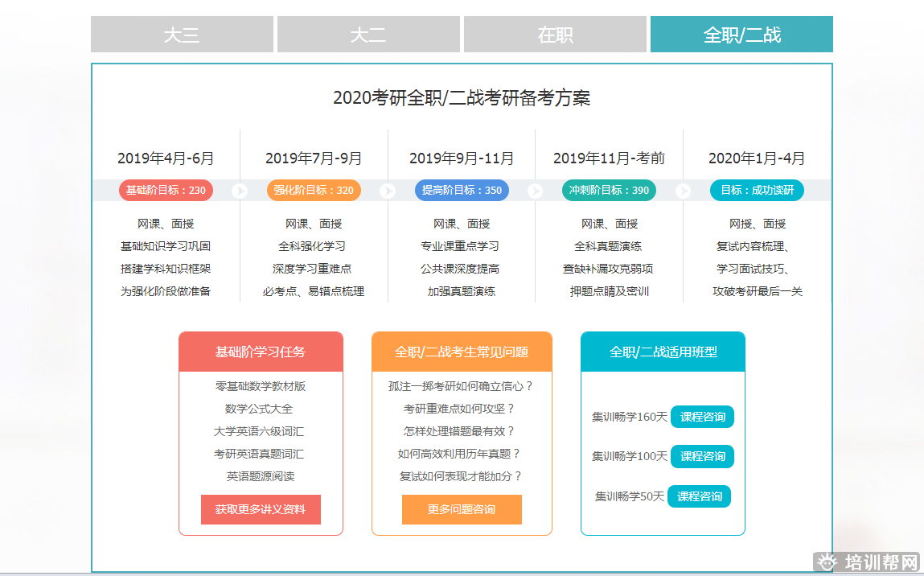Click the 获取更多讲义资料 button
Screen dimensions: 924x576
click(261, 509)
